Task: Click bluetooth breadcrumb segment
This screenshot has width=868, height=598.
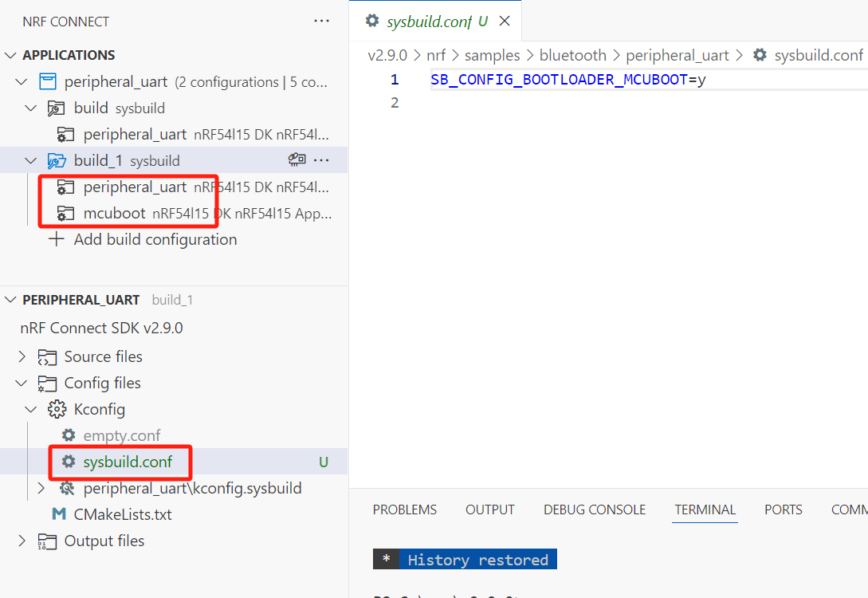Action: click(x=573, y=55)
